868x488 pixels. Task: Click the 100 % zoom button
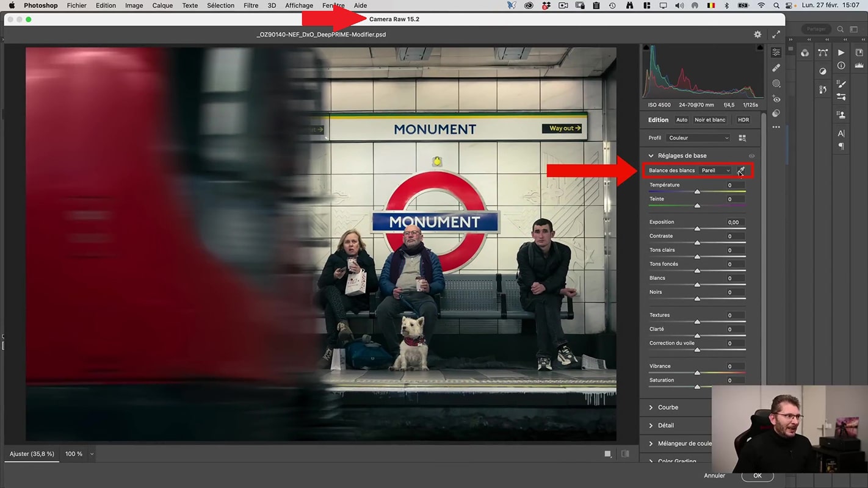74,454
